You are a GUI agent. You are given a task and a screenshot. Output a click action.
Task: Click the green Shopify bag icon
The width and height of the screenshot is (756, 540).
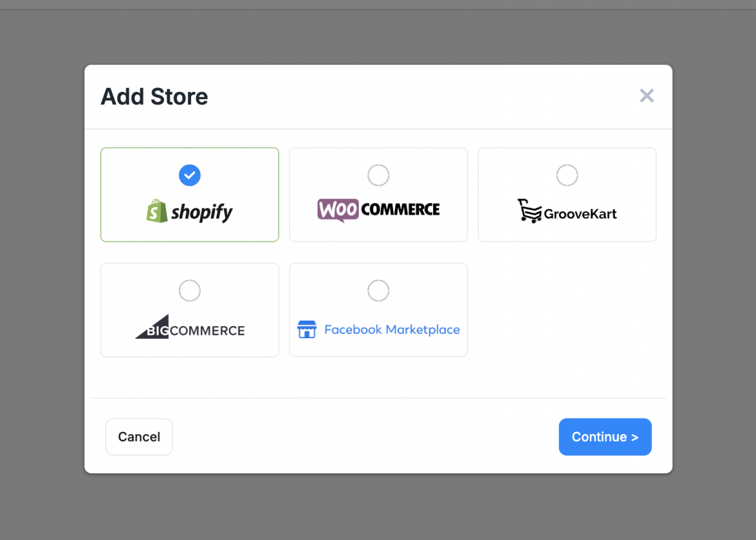[157, 211]
